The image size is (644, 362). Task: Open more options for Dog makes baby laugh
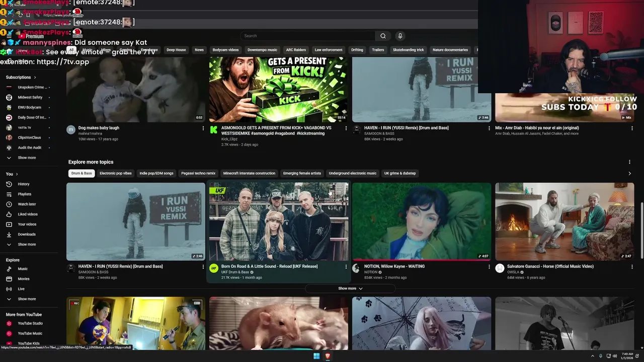tap(203, 128)
